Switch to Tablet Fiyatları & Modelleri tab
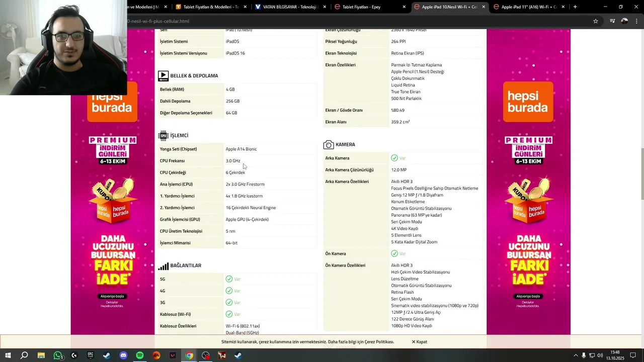Screen dimensions: 644x362 210,7
